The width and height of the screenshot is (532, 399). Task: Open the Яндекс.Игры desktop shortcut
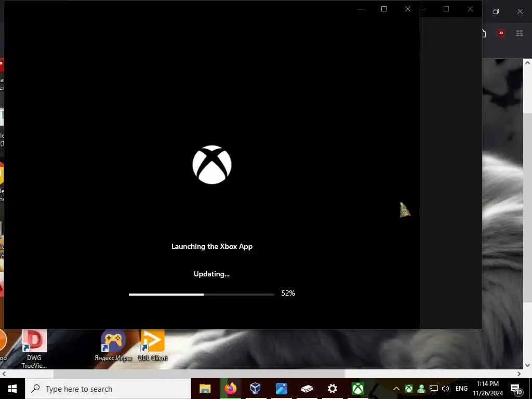coord(113,345)
